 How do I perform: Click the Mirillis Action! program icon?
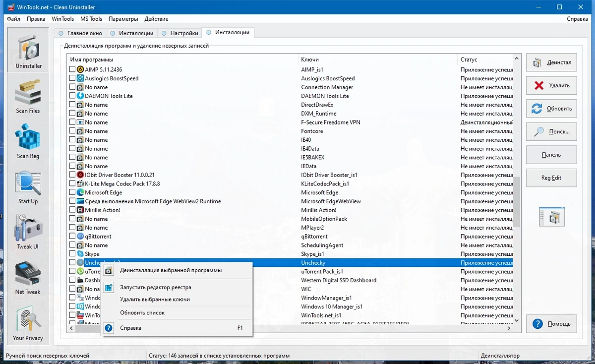[80, 210]
